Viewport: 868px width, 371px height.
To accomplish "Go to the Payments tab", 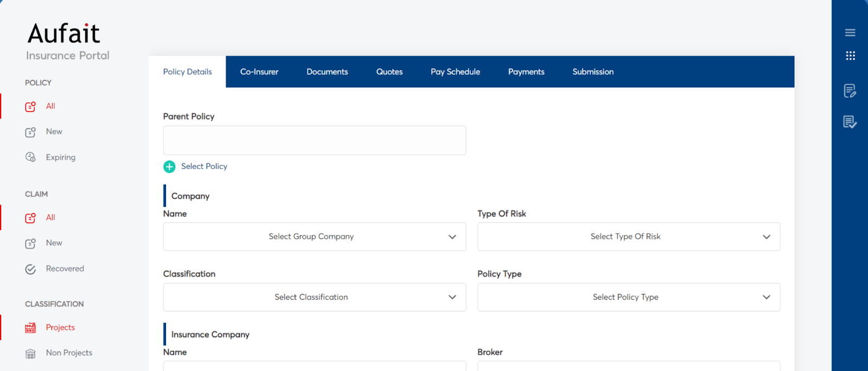I will 526,72.
